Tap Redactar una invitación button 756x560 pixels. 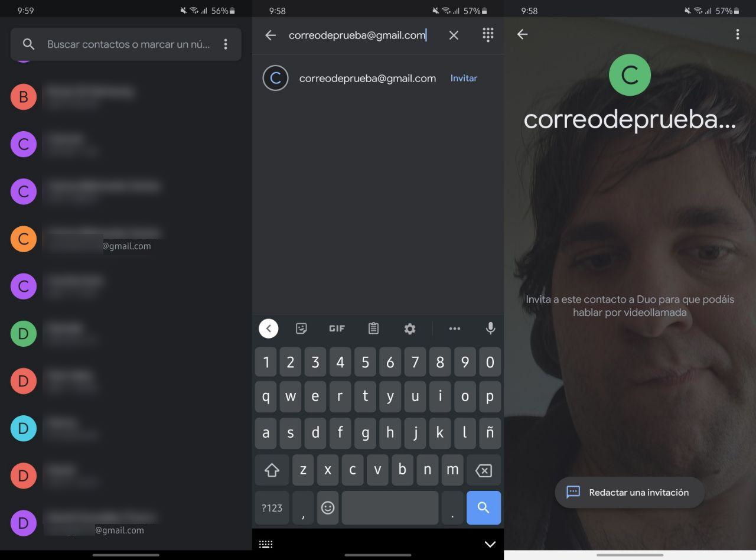click(630, 492)
